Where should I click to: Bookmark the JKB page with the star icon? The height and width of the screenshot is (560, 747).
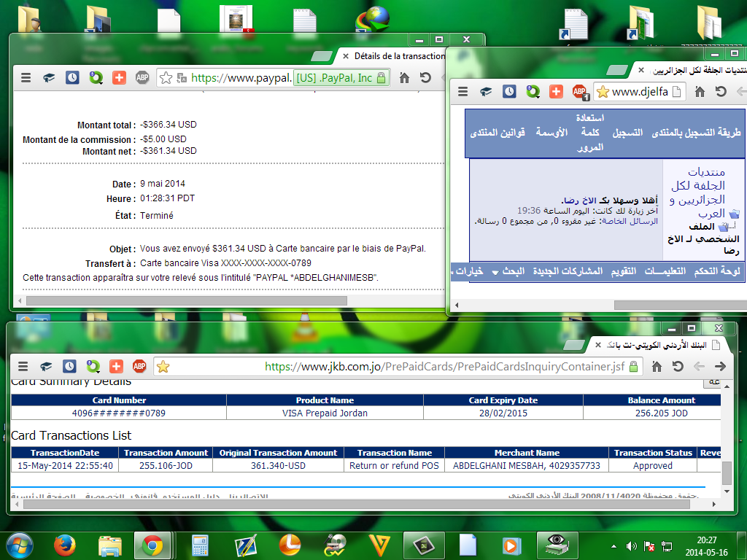163,366
